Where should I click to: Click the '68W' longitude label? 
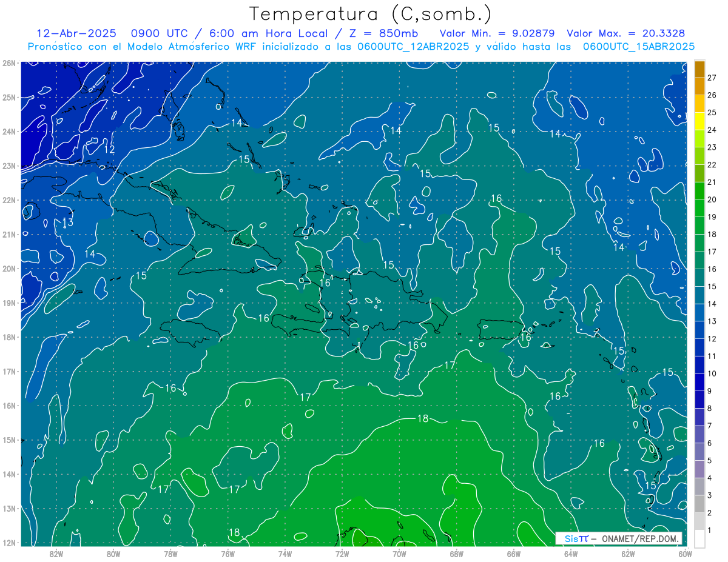point(456,553)
